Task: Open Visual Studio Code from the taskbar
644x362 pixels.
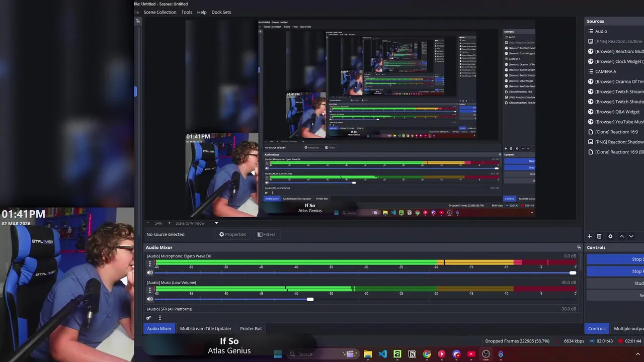Action: 383,354
